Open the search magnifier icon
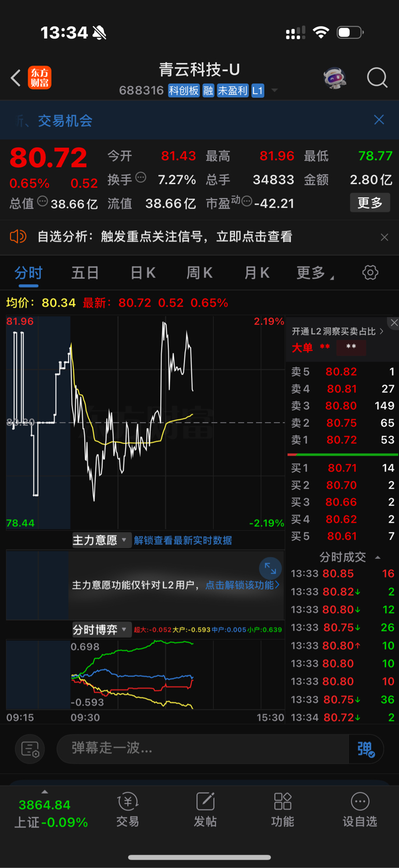 point(377,78)
